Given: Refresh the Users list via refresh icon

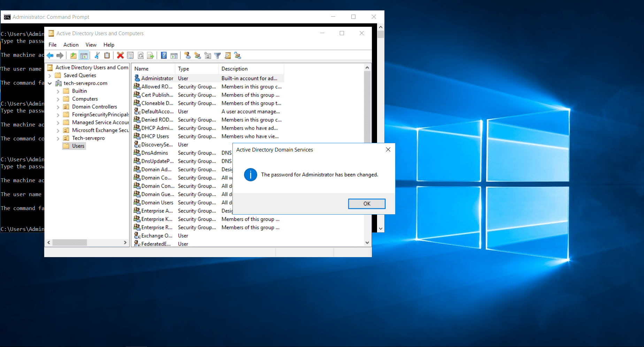Looking at the screenshot, I should (x=140, y=55).
